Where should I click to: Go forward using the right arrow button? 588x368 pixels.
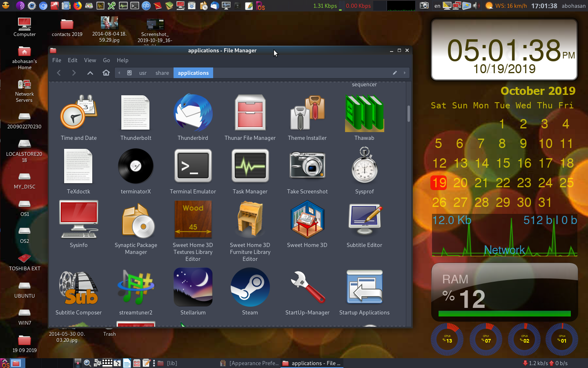click(74, 73)
